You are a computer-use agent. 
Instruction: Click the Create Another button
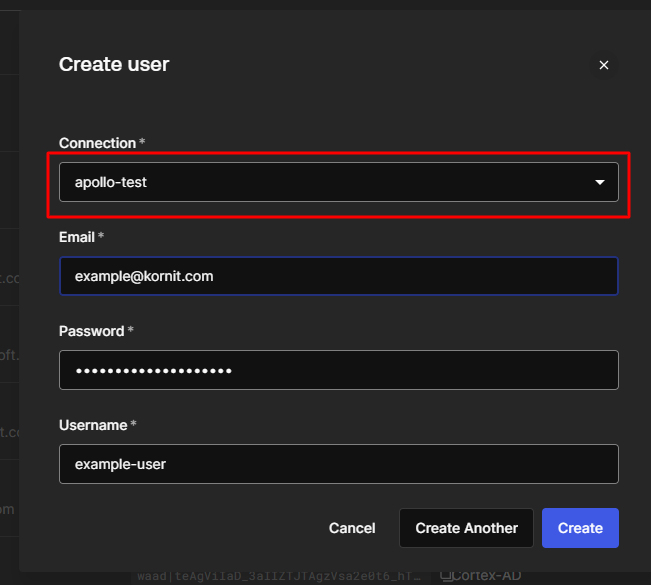[x=466, y=528]
